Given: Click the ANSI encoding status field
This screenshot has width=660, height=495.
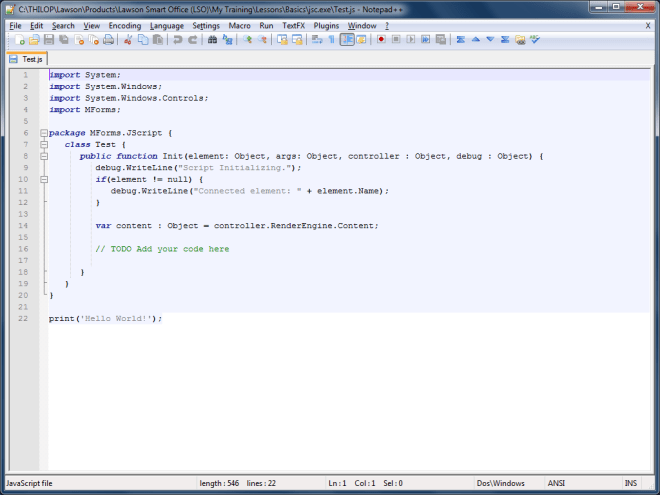Looking at the screenshot, I should point(555,483).
